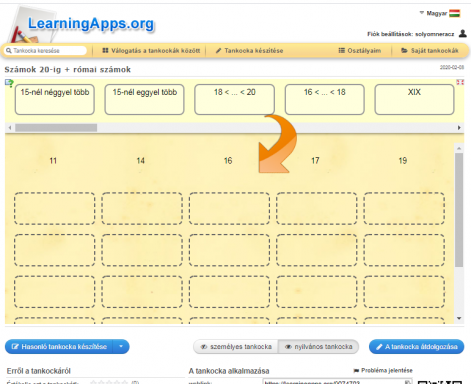This screenshot has width=471, height=384.
Task: Click the card scroller right arrow
Action: coord(459,128)
